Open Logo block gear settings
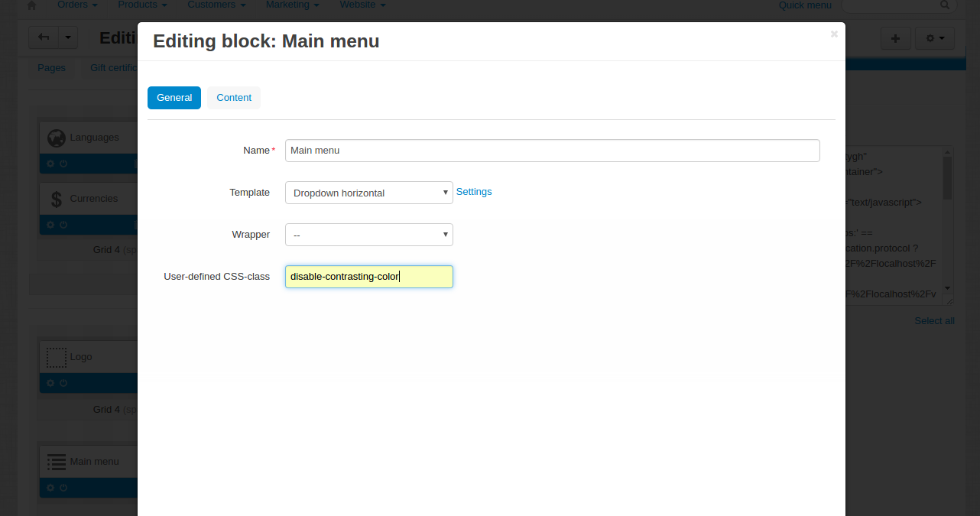Image resolution: width=980 pixels, height=516 pixels. (50, 383)
